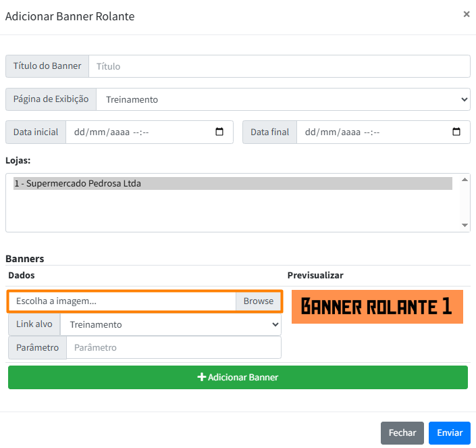Open calendar picker for Data inicial
476x448 pixels.
(219, 132)
